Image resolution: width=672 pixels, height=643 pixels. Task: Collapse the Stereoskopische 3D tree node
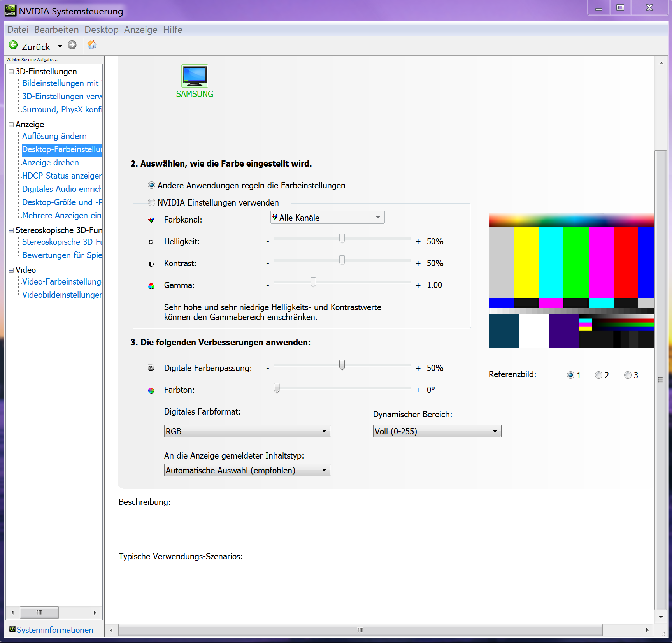[x=11, y=231]
